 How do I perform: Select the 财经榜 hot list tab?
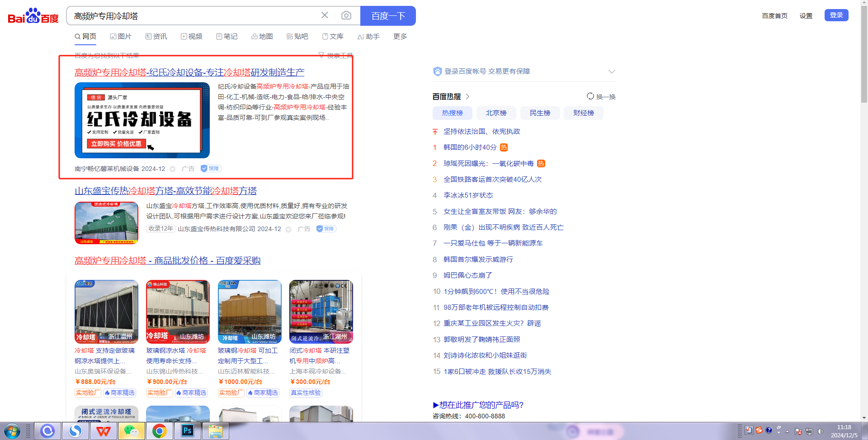pyautogui.click(x=583, y=113)
